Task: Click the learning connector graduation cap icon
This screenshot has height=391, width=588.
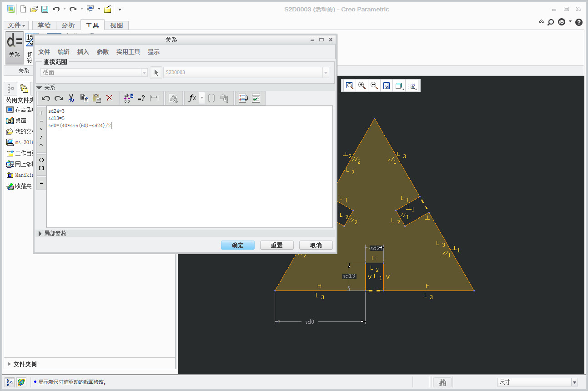Action: (x=562, y=22)
